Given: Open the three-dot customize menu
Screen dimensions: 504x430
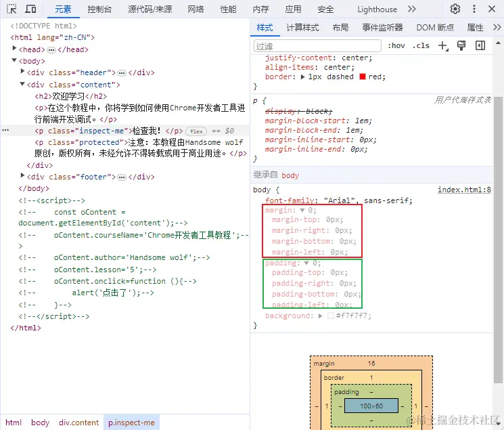Looking at the screenshot, I should (474, 9).
